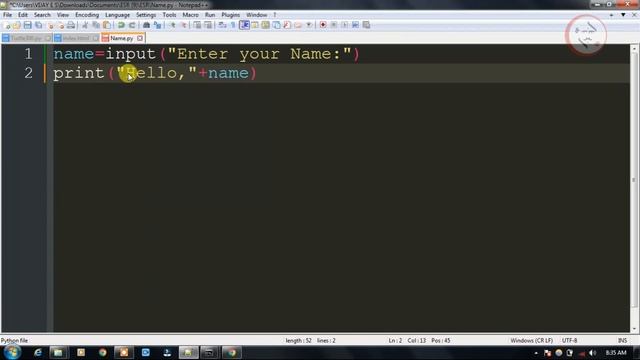640x360 pixels.
Task: Open the question mark help menu
Action: pos(275,15)
